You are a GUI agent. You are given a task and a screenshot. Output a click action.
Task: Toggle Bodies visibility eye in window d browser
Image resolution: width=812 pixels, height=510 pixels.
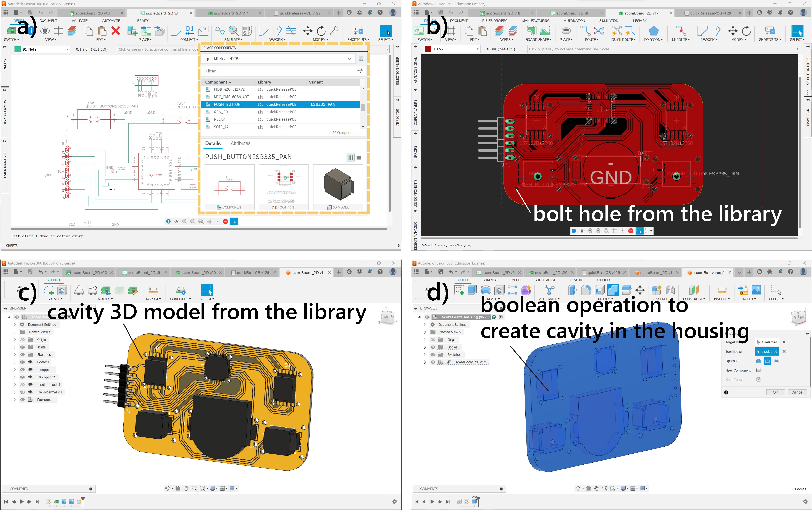click(433, 347)
